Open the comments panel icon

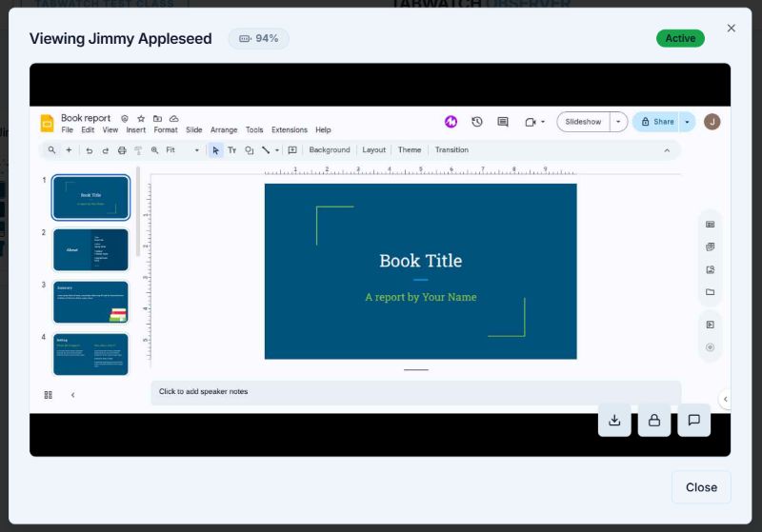coord(503,122)
